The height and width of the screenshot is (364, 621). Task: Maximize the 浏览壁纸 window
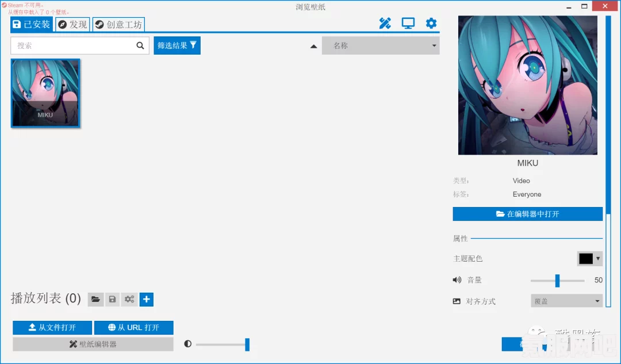584,6
